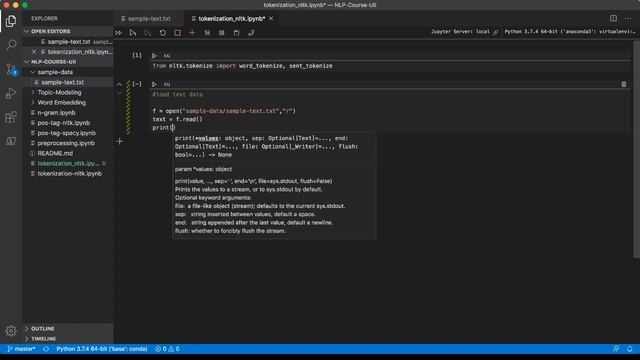The width and height of the screenshot is (640, 360).
Task: Click the master* git branch in status bar
Action: [22, 349]
